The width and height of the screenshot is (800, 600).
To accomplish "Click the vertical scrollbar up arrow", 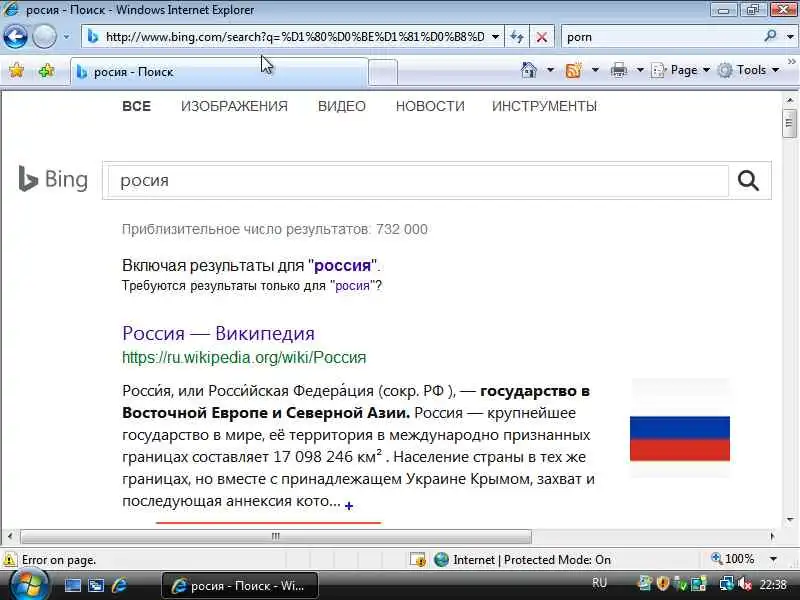I will coord(789,100).
